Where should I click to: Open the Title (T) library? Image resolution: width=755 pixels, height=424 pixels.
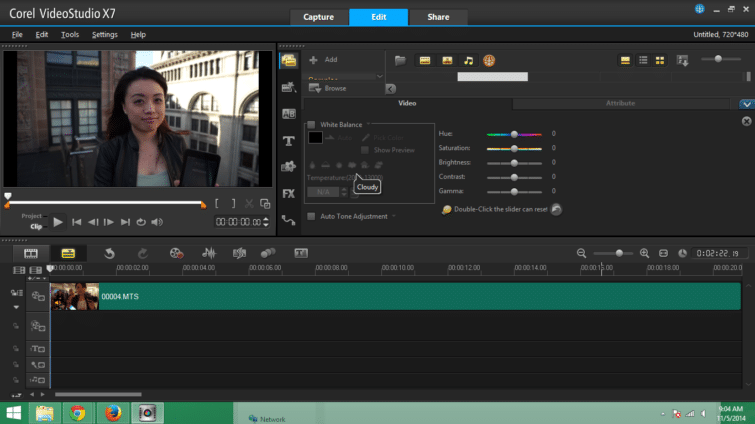[x=289, y=141]
